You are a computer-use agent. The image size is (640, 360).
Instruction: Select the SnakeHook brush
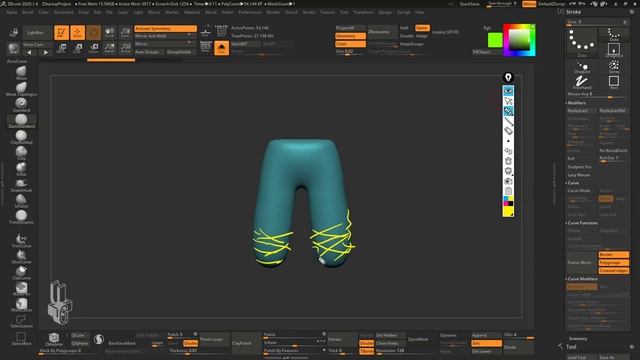pyautogui.click(x=21, y=185)
